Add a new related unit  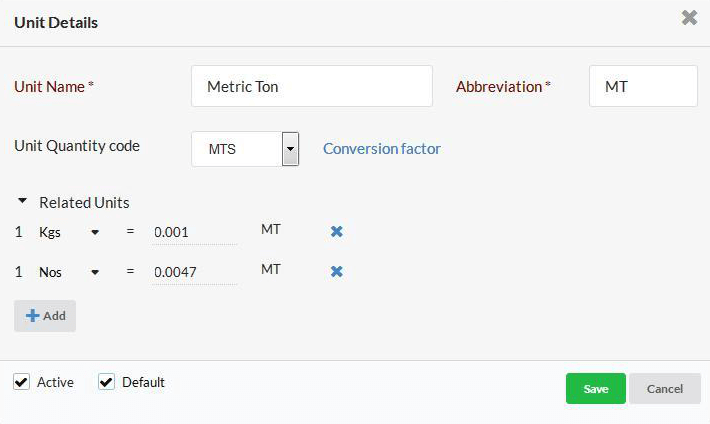point(45,316)
